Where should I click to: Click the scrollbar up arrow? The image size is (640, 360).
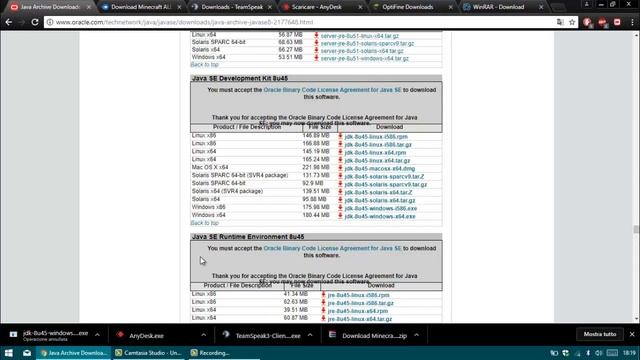(636, 36)
